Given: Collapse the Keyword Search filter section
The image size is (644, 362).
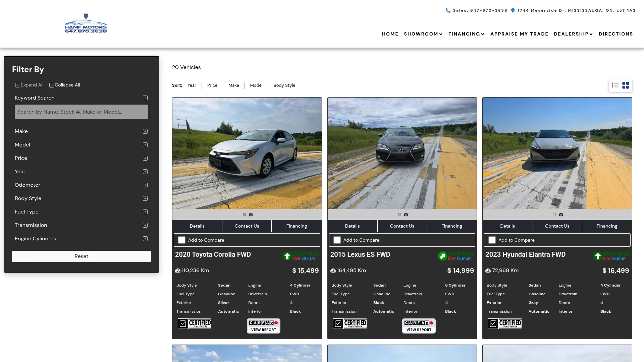Looking at the screenshot, I should tap(145, 98).
